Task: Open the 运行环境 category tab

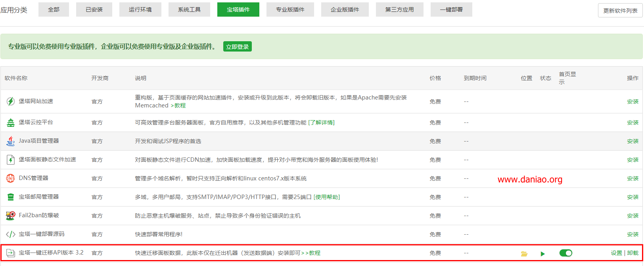Action: click(x=140, y=10)
